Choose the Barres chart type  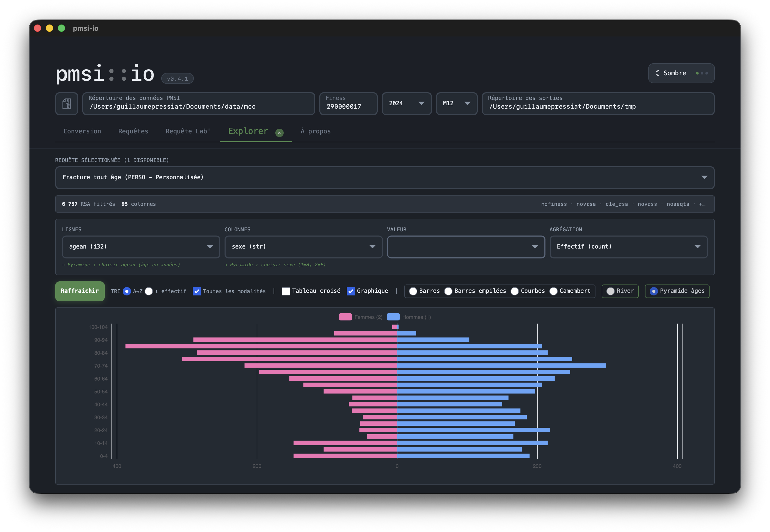click(x=413, y=291)
